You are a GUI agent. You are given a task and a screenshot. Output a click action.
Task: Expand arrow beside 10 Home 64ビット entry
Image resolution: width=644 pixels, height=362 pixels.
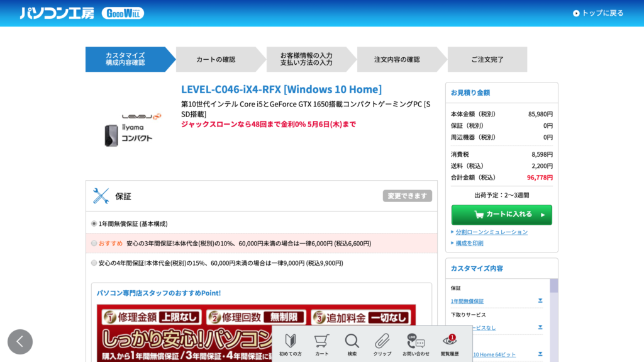(540, 354)
